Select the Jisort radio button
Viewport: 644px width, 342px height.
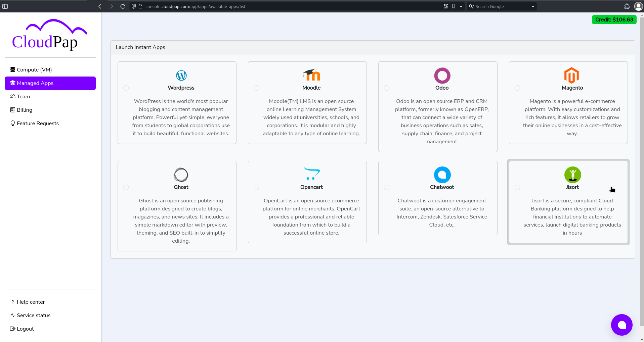click(x=517, y=187)
